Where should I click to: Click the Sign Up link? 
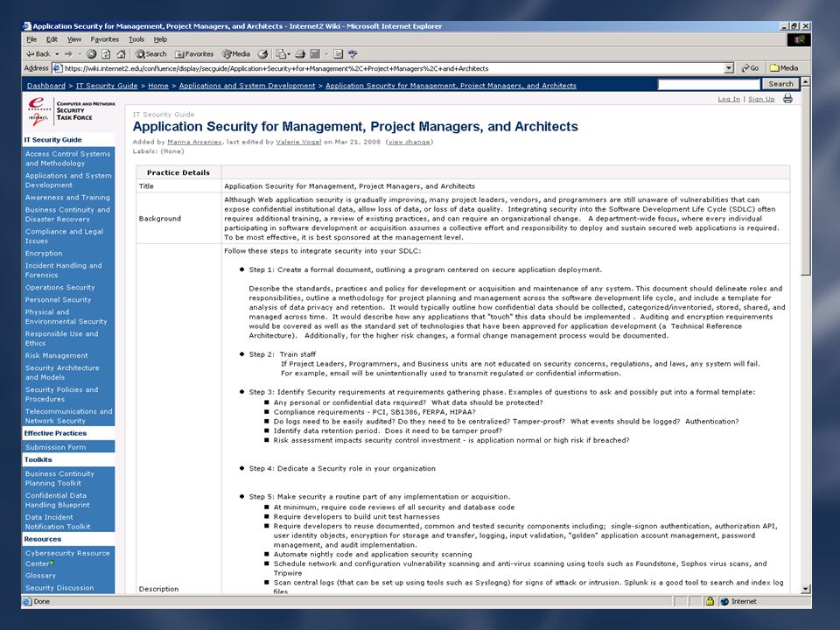point(761,99)
